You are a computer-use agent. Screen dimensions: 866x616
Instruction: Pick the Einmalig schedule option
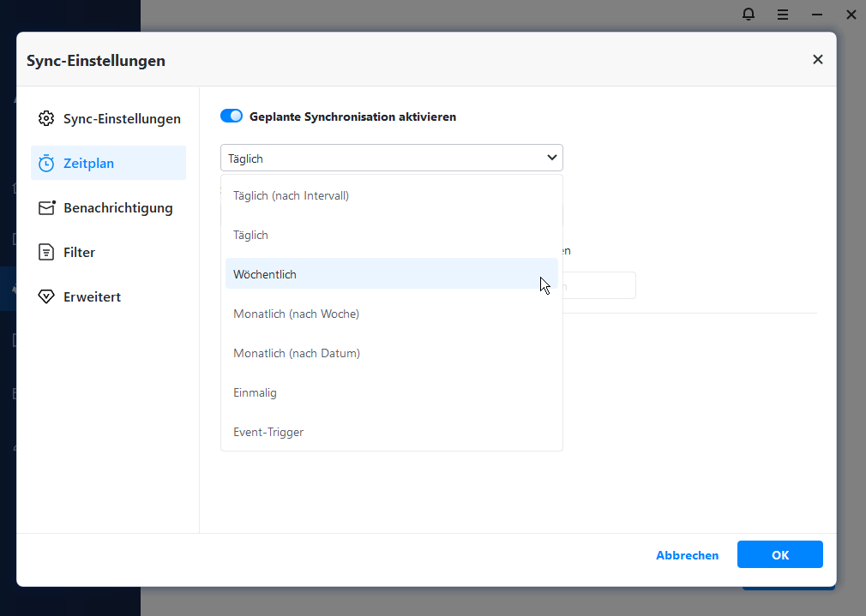click(255, 393)
